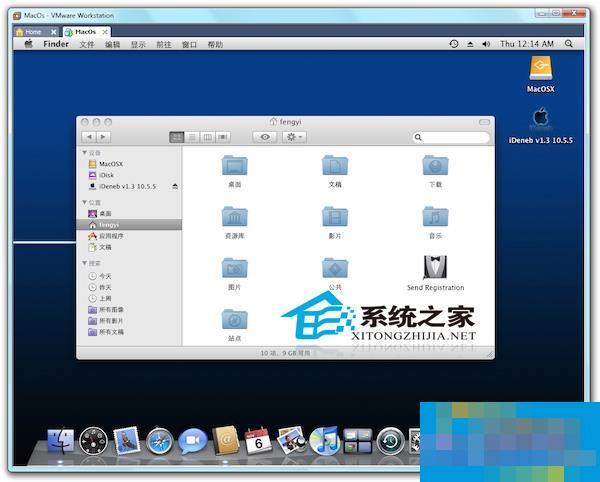Open the 公共 public folder
The image size is (600, 482).
pos(335,268)
